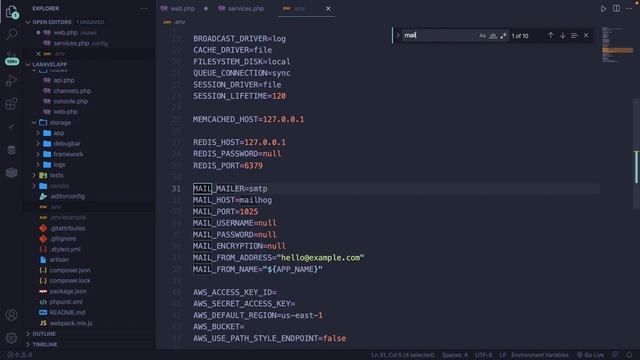
Task: Click the Run play icon in editor toolbar
Action: [x=603, y=9]
